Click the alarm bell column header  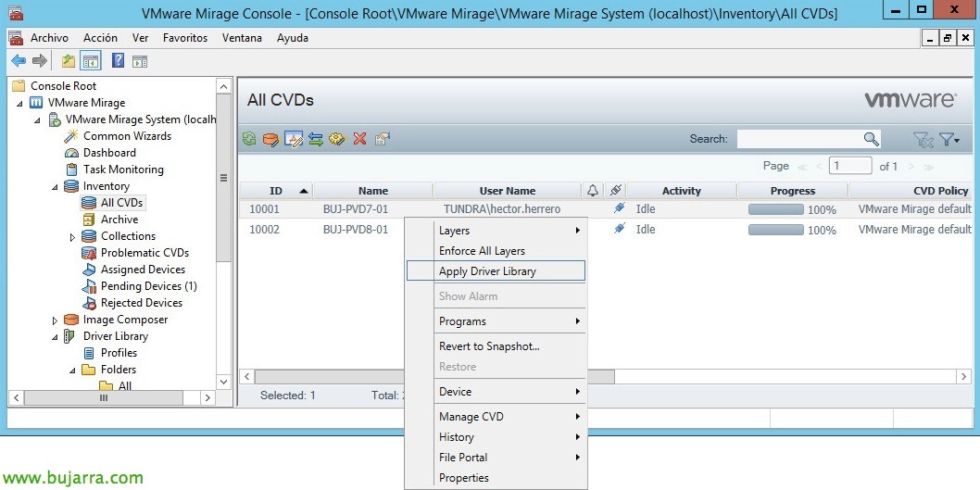pyautogui.click(x=593, y=191)
